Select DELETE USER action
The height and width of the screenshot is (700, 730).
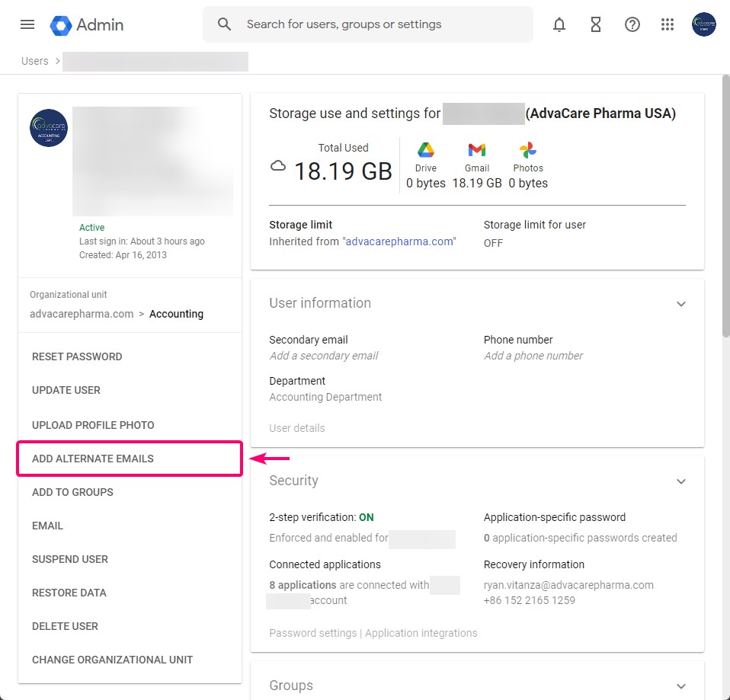click(65, 626)
